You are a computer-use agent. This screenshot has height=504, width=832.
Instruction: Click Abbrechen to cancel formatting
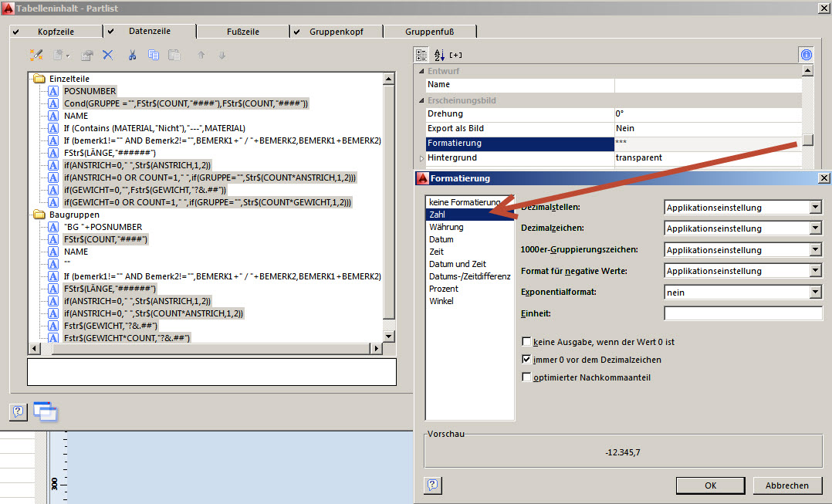pyautogui.click(x=787, y=485)
